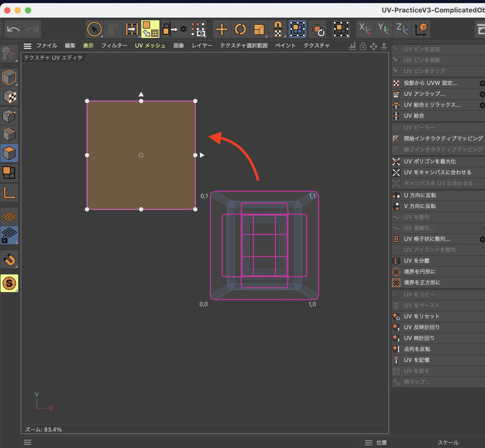
Task: Toggle the snapping magnet in left sidebar
Action: [x=9, y=260]
